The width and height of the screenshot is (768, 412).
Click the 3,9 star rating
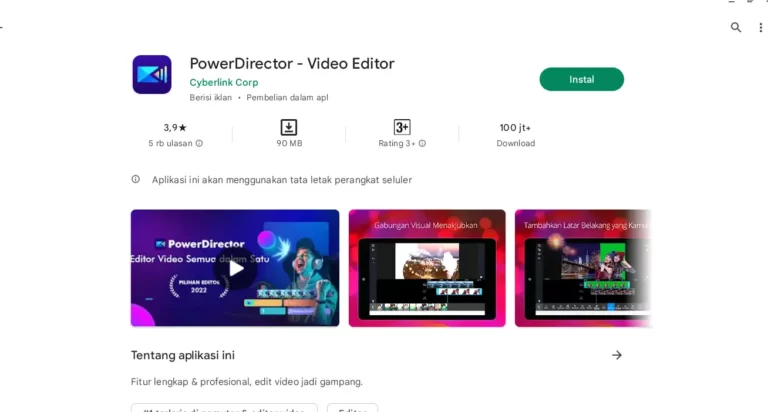pos(175,128)
